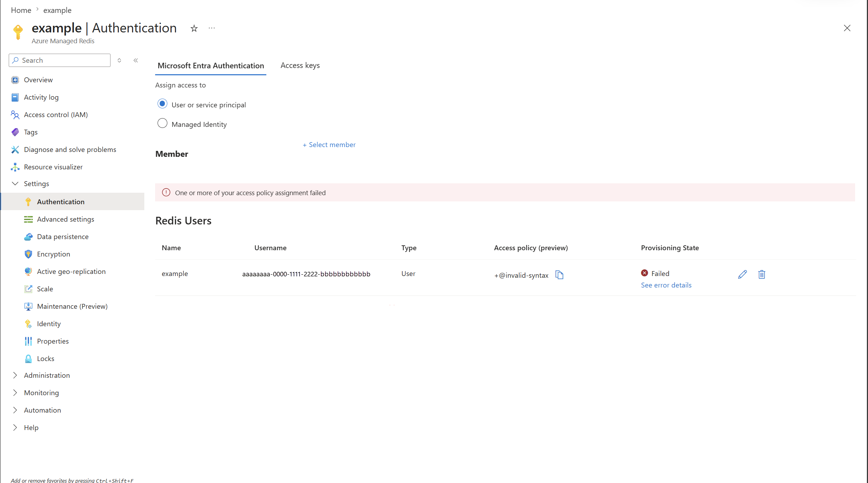
Task: Click the Properties bars icon
Action: (28, 342)
